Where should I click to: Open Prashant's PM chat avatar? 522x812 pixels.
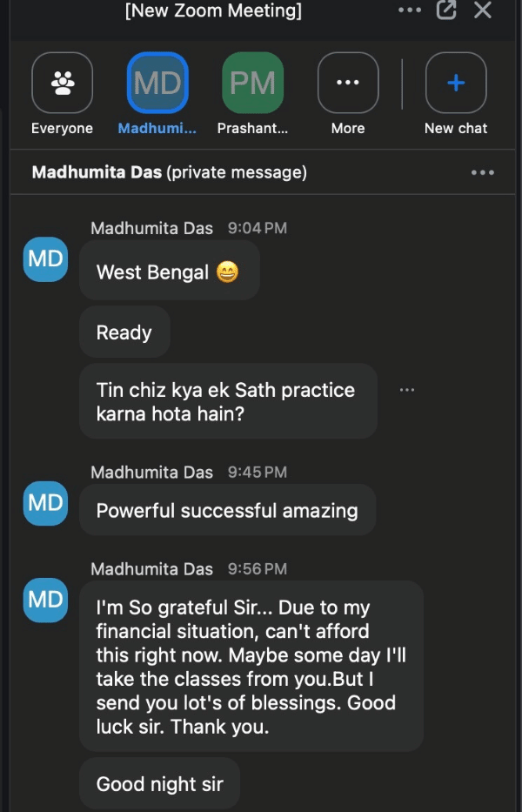click(252, 84)
